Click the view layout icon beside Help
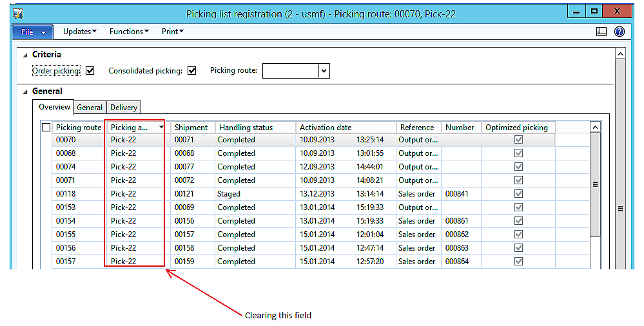Screen dimensions: 644x326 [x=601, y=32]
